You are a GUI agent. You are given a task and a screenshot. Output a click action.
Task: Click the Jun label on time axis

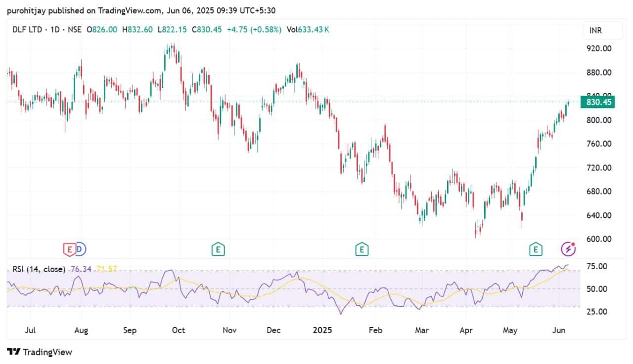(x=559, y=330)
